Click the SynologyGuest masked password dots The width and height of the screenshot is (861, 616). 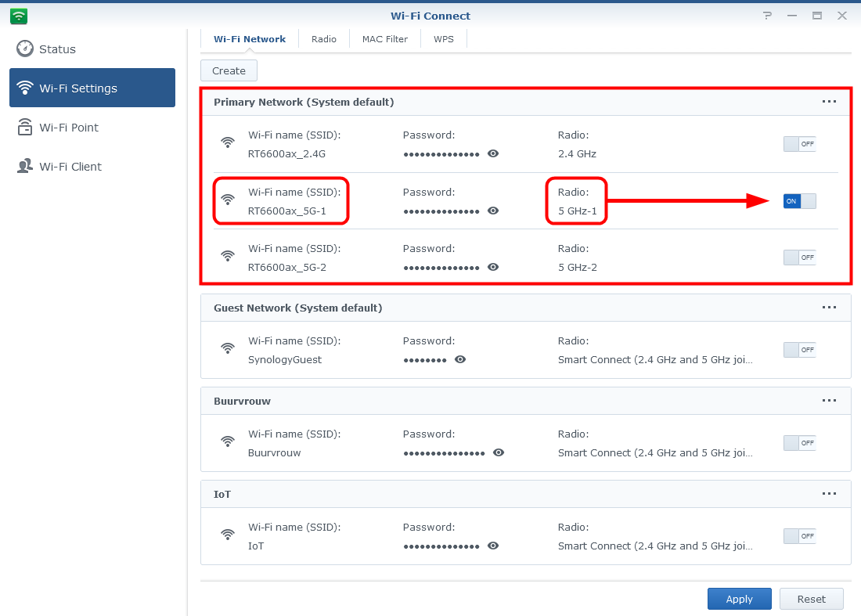point(425,360)
